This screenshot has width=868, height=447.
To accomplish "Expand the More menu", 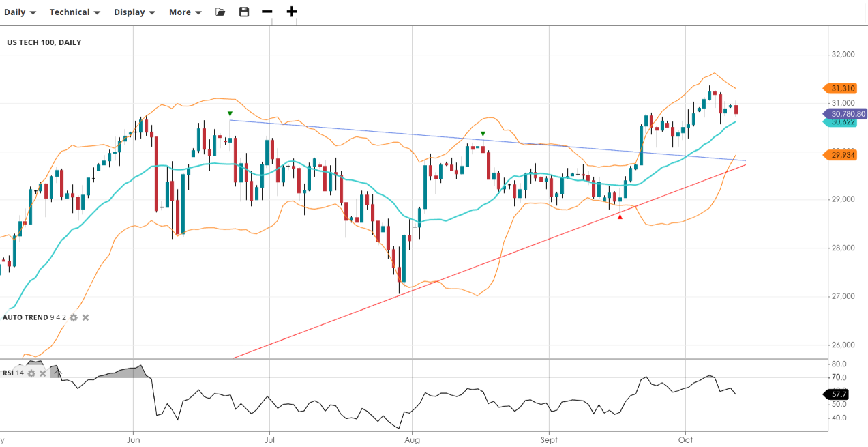I will click(x=185, y=12).
